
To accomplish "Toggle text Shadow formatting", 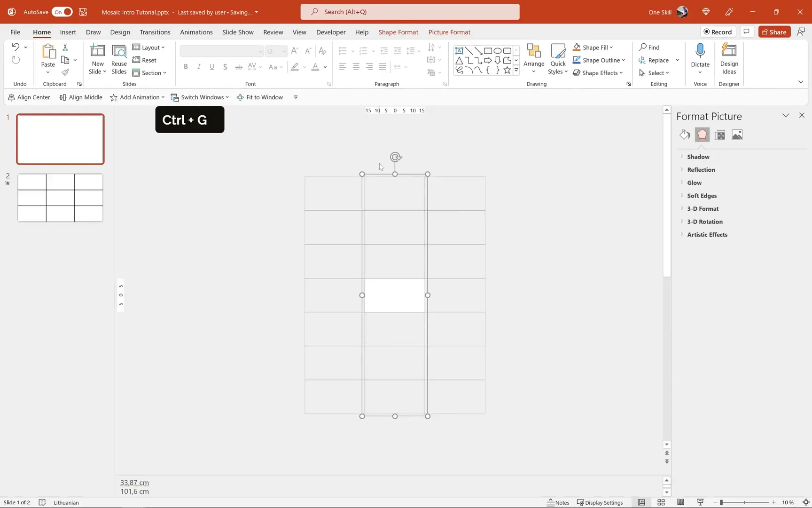I will coord(225,67).
